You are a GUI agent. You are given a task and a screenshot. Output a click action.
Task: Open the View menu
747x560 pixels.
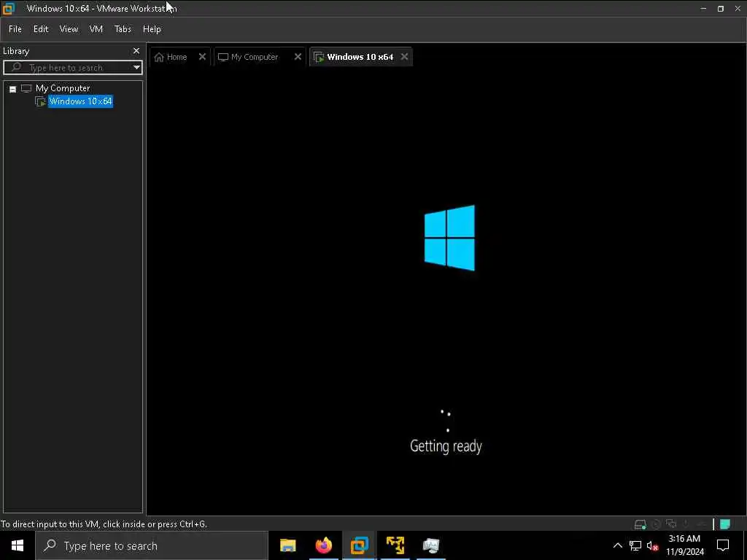69,29
